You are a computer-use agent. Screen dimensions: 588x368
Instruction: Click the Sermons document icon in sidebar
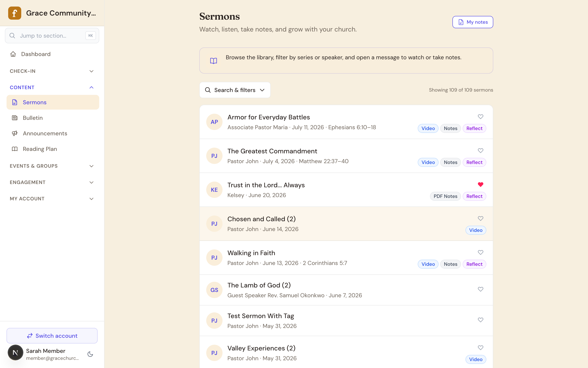click(x=15, y=102)
